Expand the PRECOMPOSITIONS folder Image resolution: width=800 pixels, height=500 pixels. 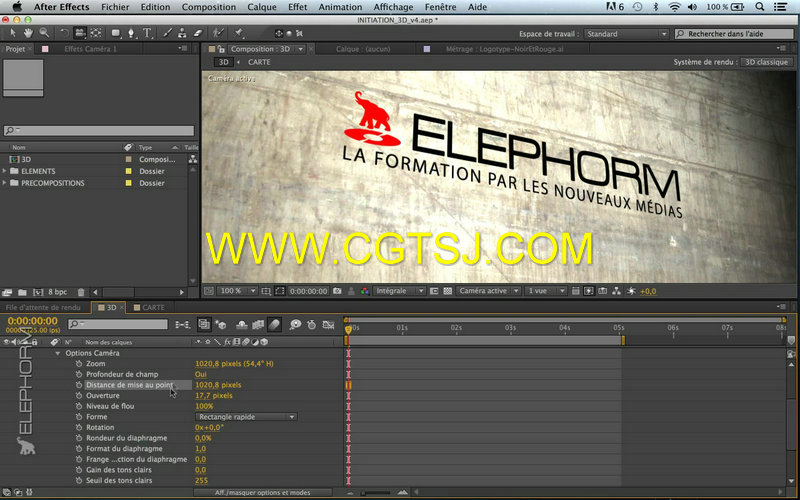5,183
